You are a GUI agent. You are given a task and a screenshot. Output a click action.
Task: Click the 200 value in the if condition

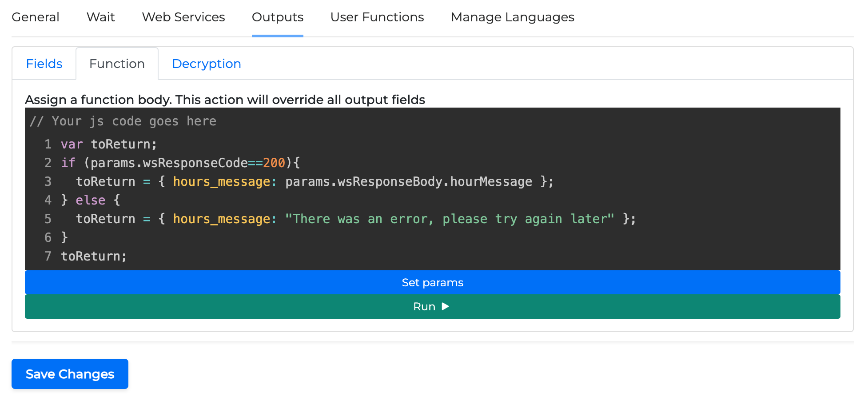274,163
